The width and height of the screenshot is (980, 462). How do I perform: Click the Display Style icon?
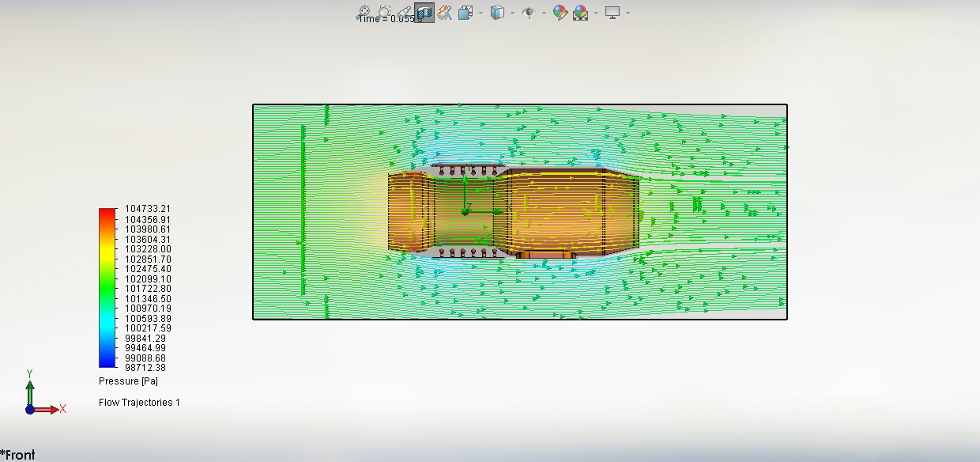497,13
